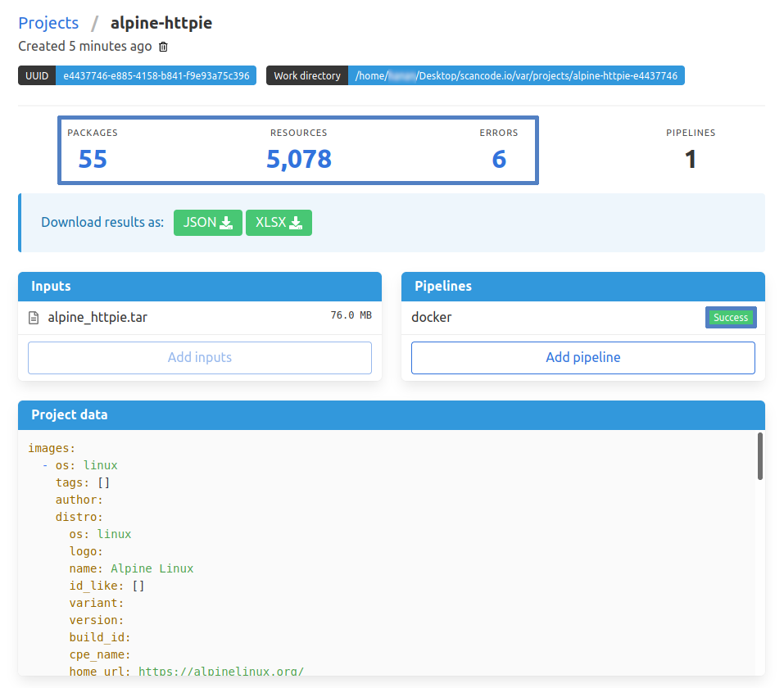Click the file icon beside alpine_httpie.tar

coord(34,318)
